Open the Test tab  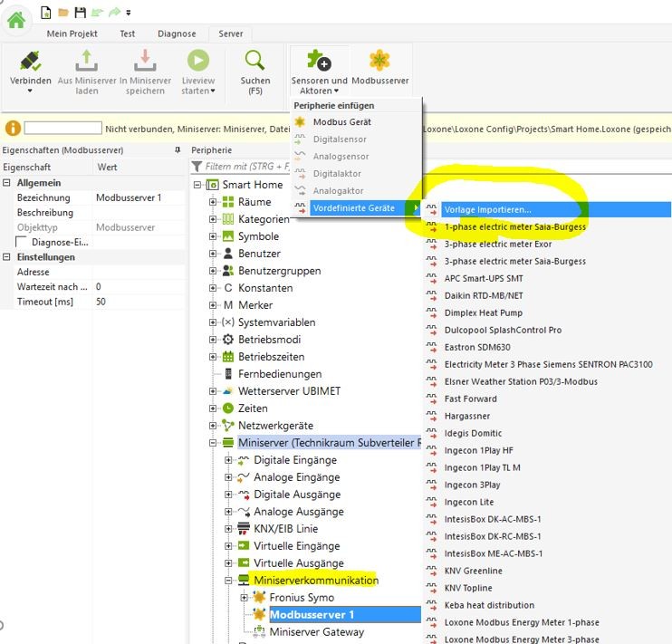[127, 34]
